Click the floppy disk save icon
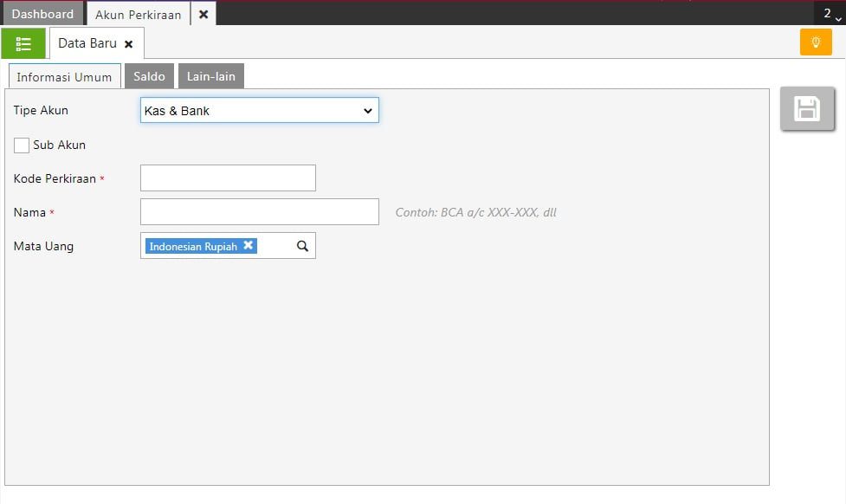Screen dimensions: 846x504 pyautogui.click(x=807, y=109)
